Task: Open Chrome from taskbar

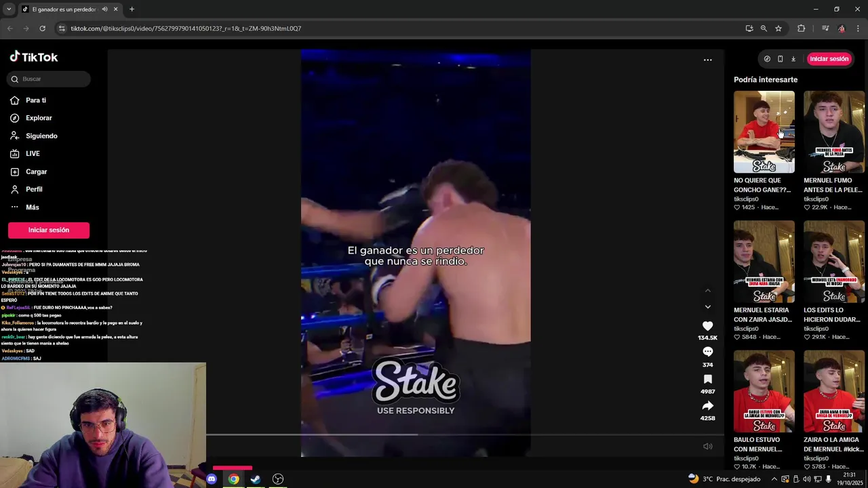Action: [233, 479]
